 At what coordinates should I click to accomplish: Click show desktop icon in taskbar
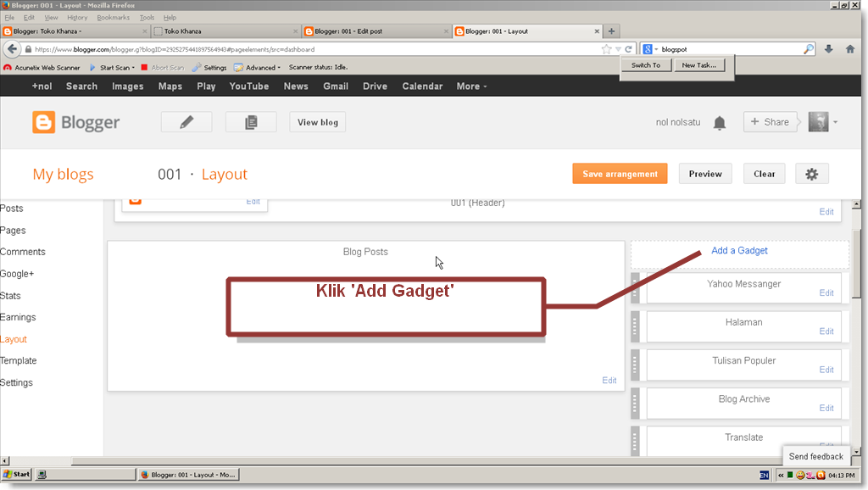coord(42,475)
